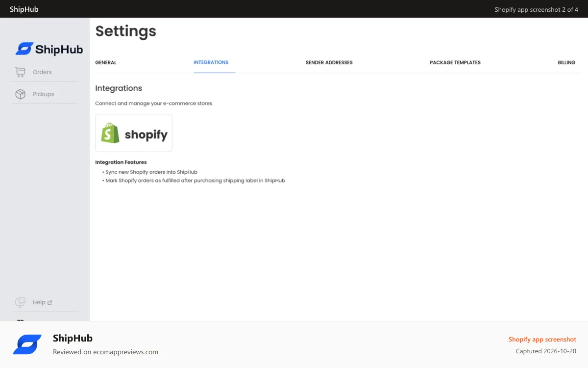
Task: Click the ShipHub logo in footer banner
Action: coord(27,344)
